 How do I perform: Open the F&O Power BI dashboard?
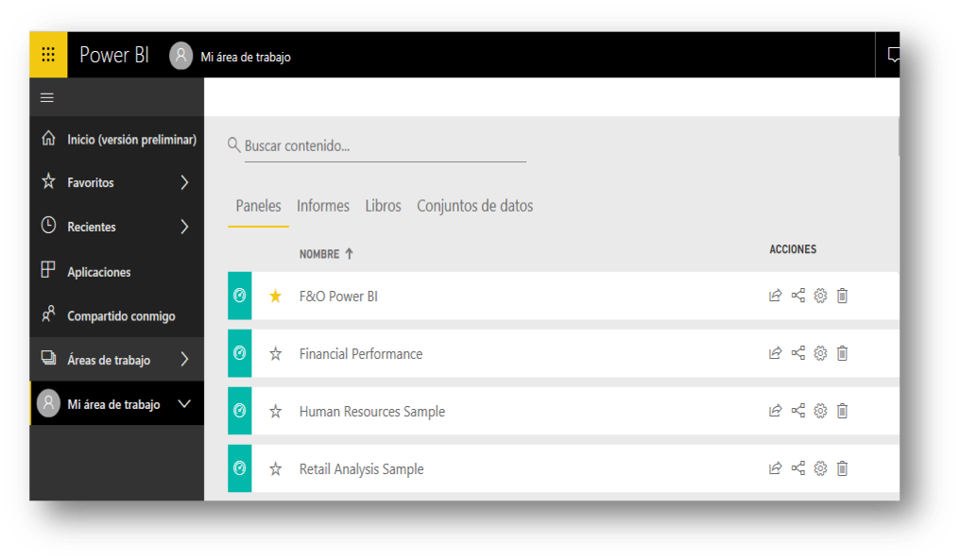[338, 297]
